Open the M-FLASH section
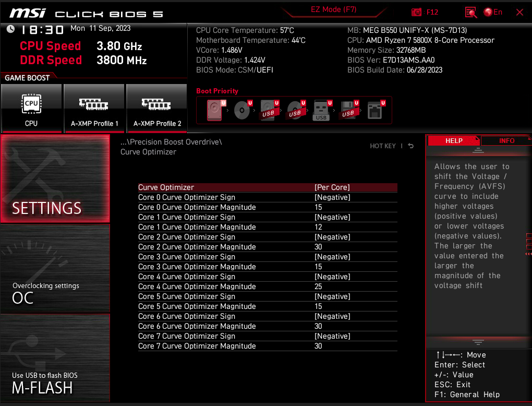This screenshot has width=532, height=406. 55,358
